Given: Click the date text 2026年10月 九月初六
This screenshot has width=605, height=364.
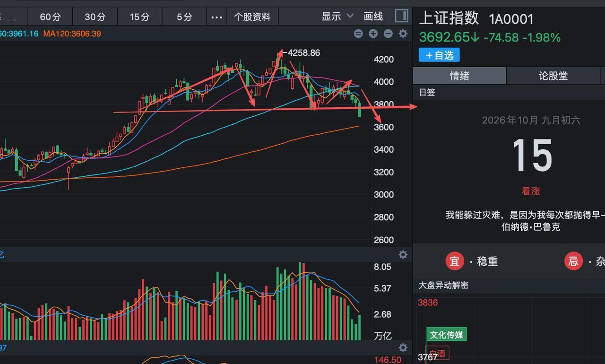Looking at the screenshot, I should coord(531,121).
